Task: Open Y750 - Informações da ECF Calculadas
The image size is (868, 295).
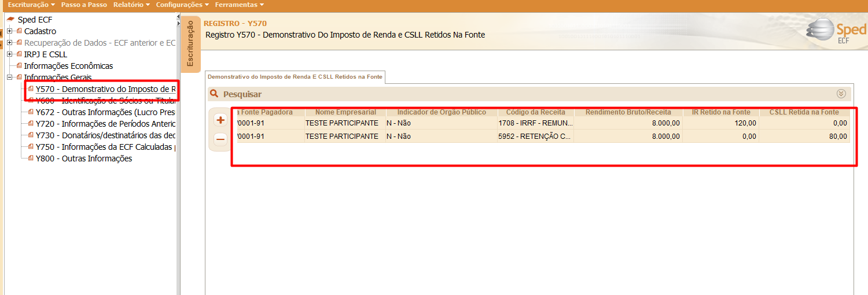Action: (105, 147)
